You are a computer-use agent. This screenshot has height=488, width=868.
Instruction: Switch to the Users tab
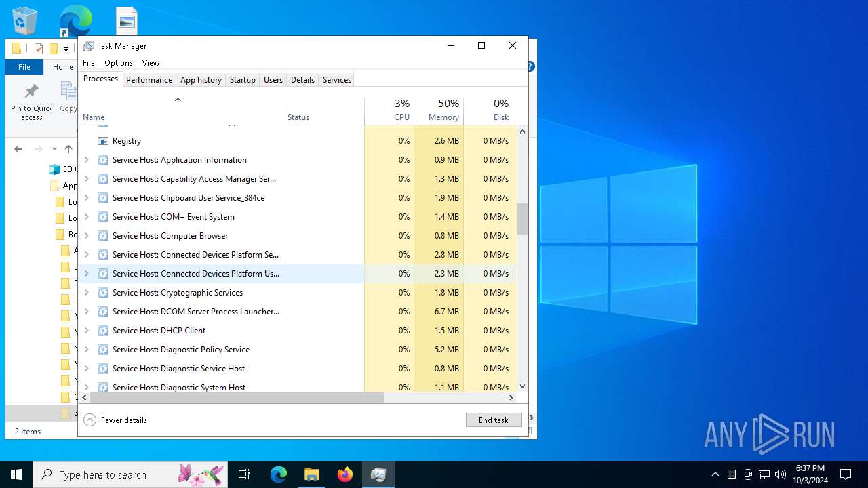[273, 80]
